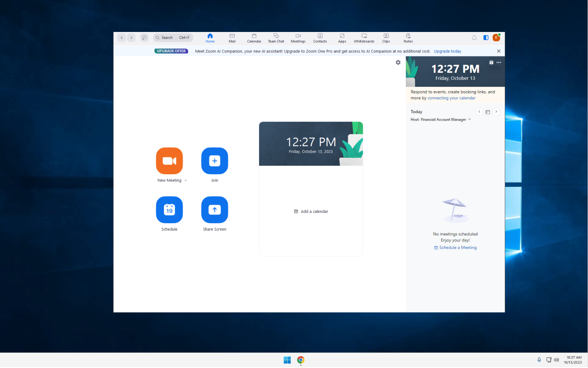Go to the Home tab
This screenshot has height=368, width=588.
click(210, 38)
